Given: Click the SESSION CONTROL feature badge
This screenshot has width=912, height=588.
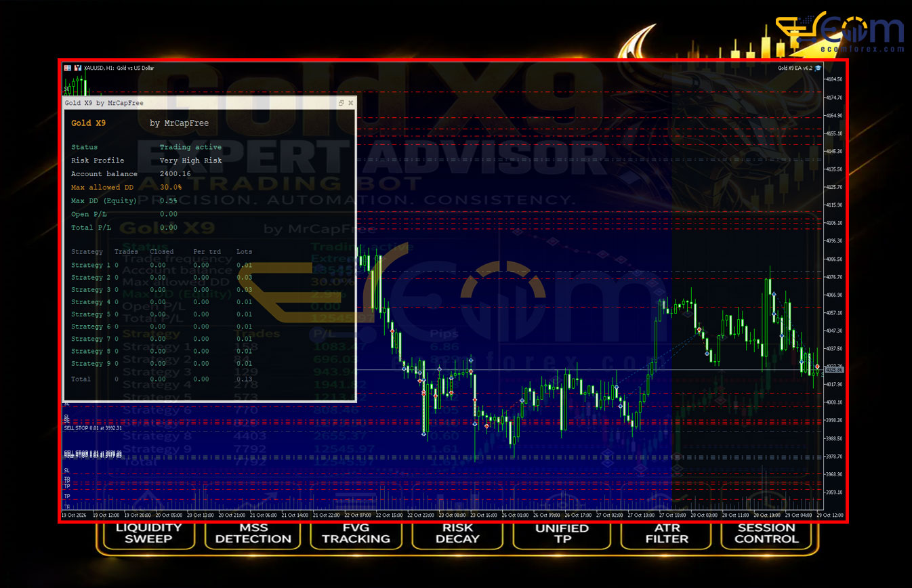Looking at the screenshot, I should point(766,533).
